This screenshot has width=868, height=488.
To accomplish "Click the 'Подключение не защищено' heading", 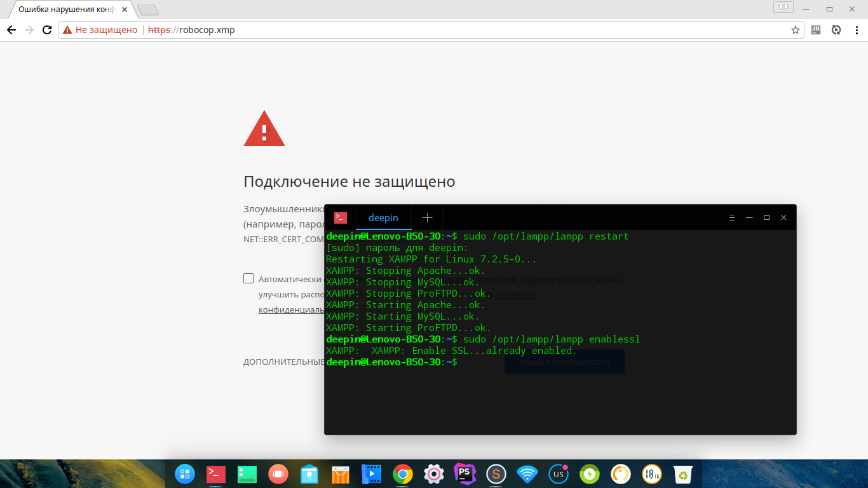I will 349,181.
